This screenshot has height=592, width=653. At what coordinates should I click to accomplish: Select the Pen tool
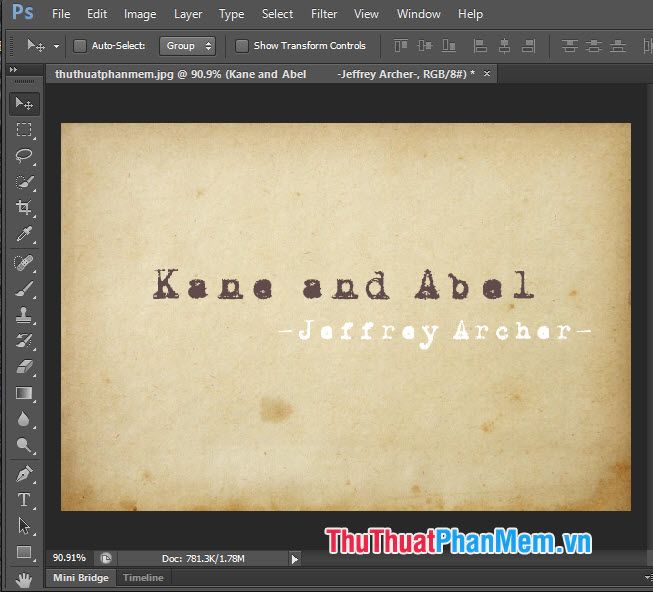tap(24, 474)
